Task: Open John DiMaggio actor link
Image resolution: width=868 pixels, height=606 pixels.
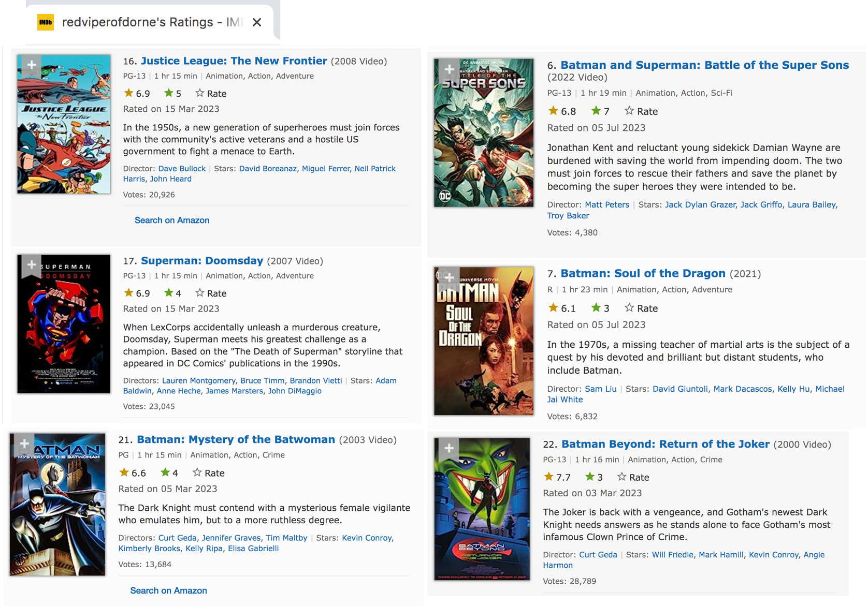Action: click(295, 391)
